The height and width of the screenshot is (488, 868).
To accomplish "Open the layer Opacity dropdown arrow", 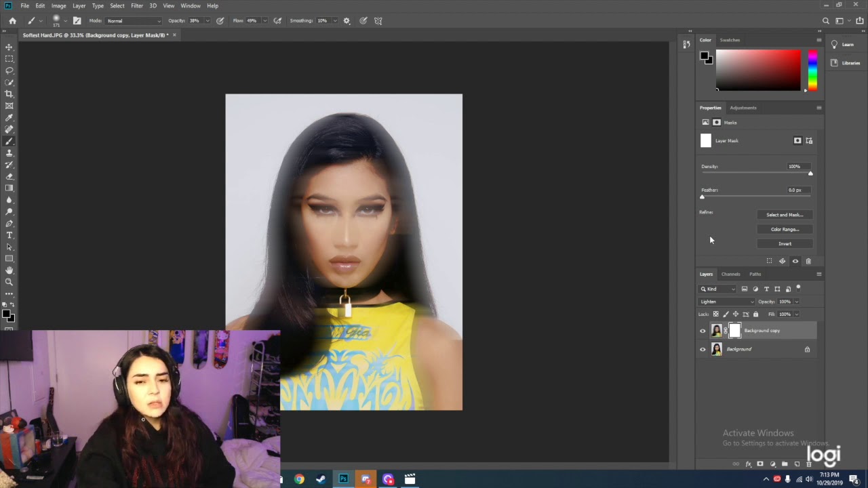I will tap(796, 302).
